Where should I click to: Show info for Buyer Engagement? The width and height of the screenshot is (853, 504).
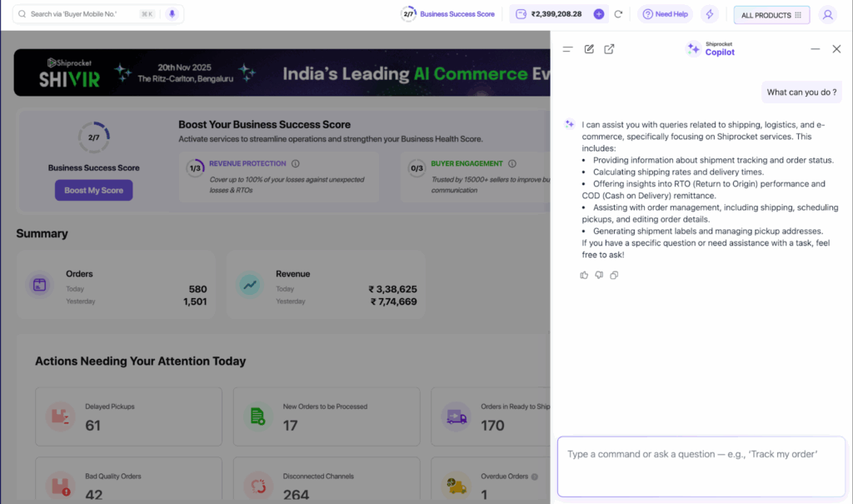(x=512, y=164)
